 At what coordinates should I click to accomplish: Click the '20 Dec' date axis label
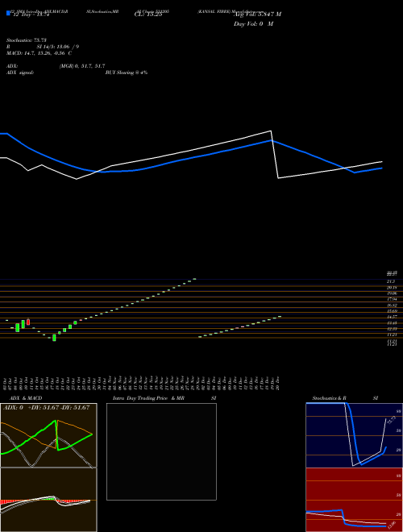pos(278,383)
